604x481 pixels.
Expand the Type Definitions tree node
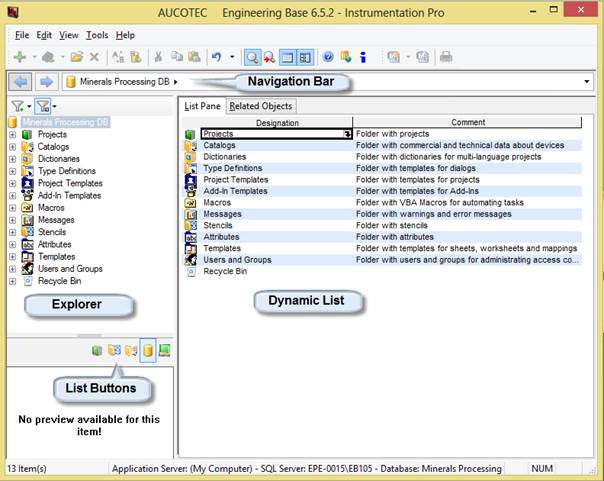tap(12, 171)
